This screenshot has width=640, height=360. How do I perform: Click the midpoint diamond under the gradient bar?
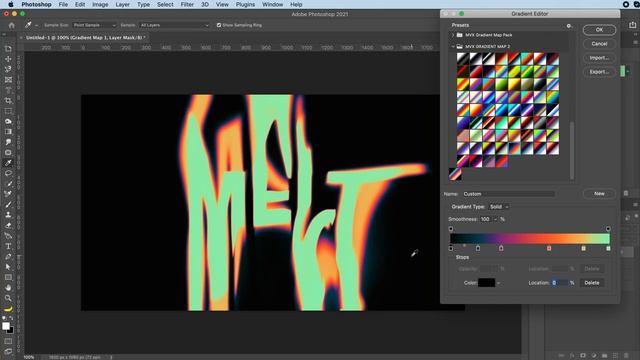pyautogui.click(x=464, y=246)
